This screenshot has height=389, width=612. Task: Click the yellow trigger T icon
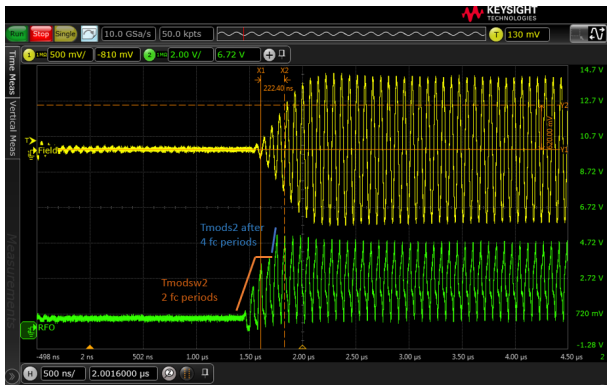(496, 34)
